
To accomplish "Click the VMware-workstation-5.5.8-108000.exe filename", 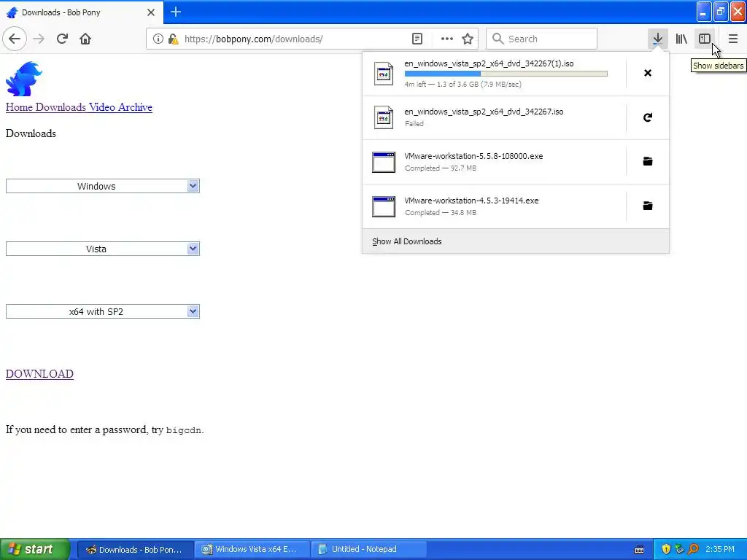I will tap(473, 156).
